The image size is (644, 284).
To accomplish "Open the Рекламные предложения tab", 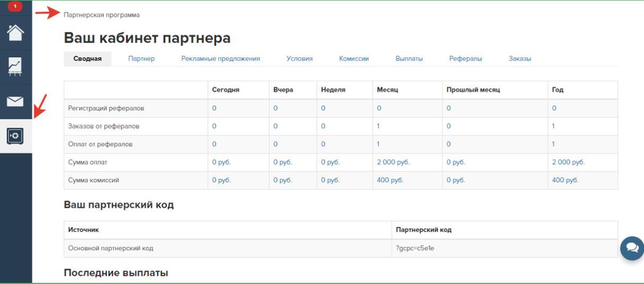I will click(221, 59).
